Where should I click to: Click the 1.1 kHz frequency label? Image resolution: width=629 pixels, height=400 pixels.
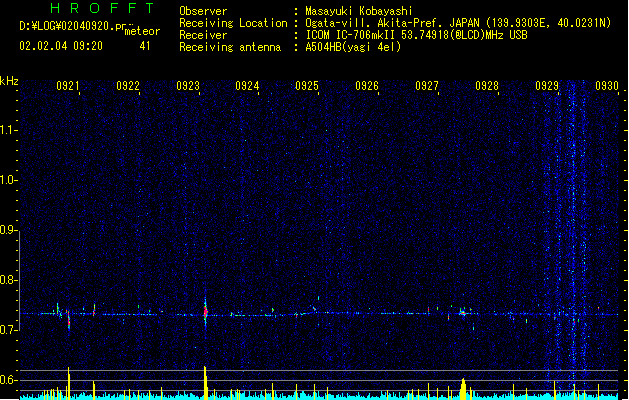click(8, 130)
